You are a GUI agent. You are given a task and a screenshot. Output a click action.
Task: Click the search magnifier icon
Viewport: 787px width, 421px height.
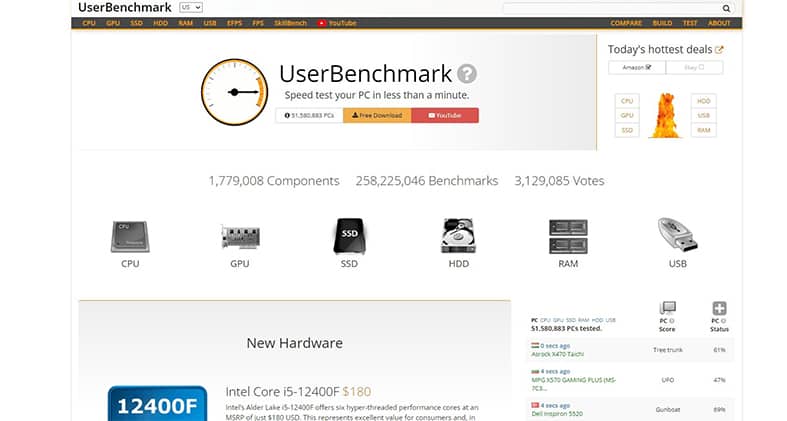(726, 8)
